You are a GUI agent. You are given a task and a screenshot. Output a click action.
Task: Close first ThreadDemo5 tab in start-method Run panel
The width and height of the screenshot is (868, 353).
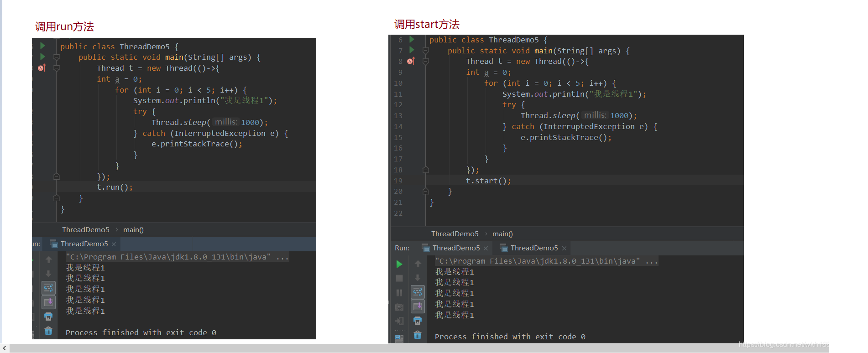click(x=486, y=249)
